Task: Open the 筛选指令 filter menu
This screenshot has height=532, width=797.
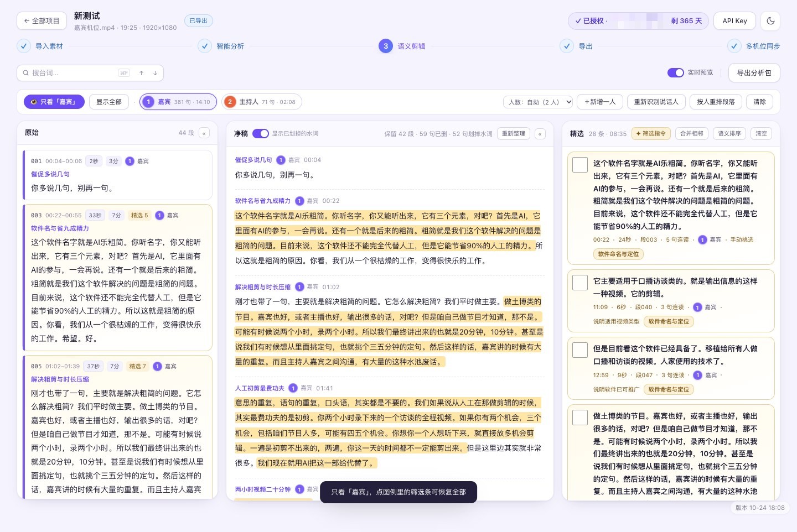Action: click(x=651, y=133)
